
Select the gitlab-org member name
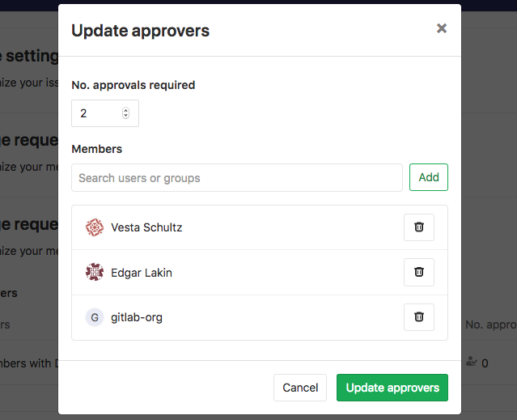(137, 317)
